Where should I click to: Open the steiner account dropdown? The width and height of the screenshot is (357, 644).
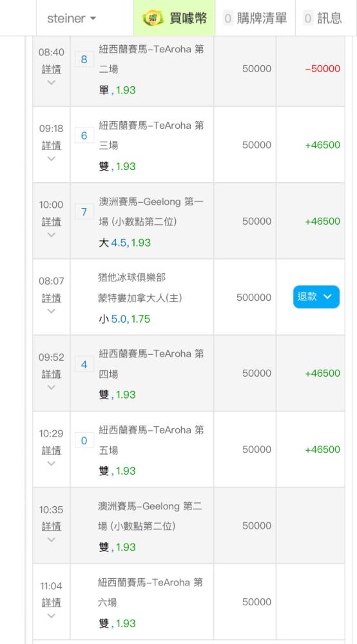(x=72, y=18)
